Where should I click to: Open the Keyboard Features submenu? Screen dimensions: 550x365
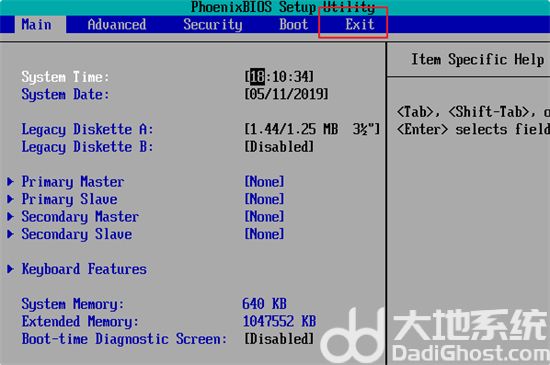tap(84, 269)
